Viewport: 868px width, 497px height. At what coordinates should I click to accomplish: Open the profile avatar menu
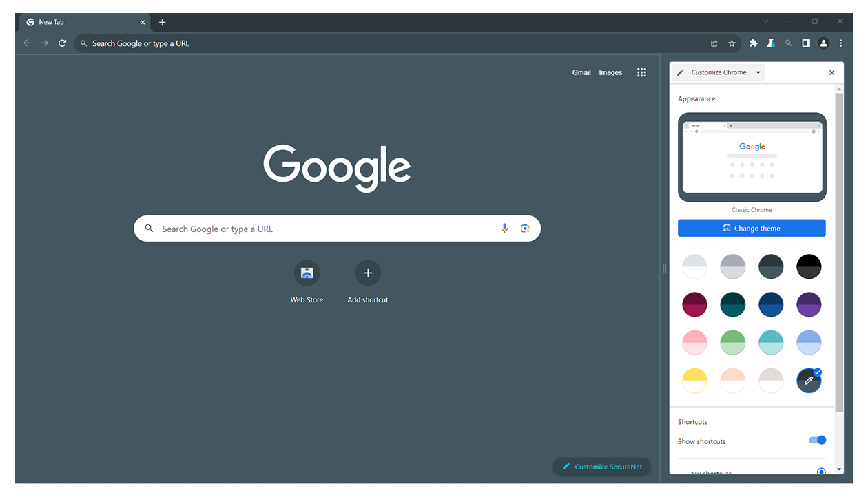(823, 43)
